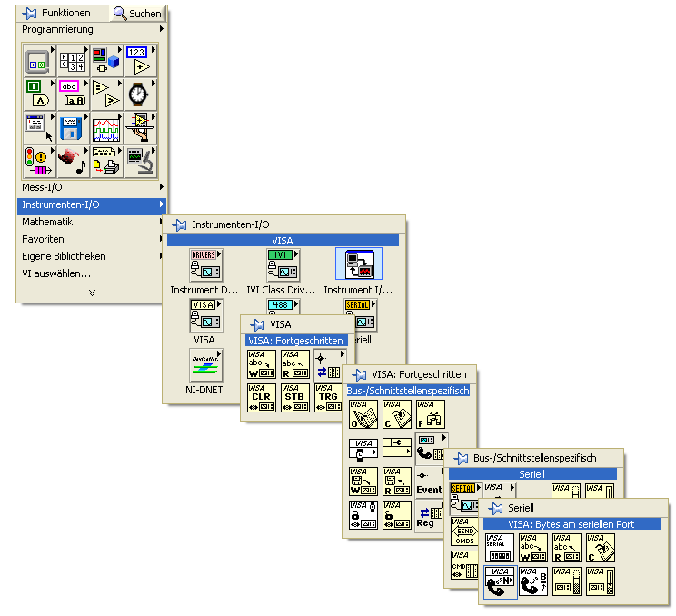Select the VISA Open icon in Fortgeschritten palette
This screenshot has height=616, width=676.
click(x=363, y=414)
